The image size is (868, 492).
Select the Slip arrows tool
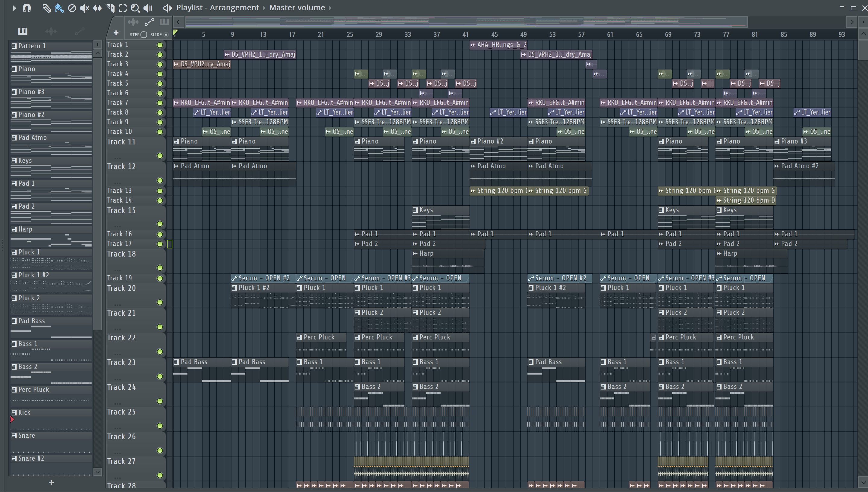[x=97, y=8]
